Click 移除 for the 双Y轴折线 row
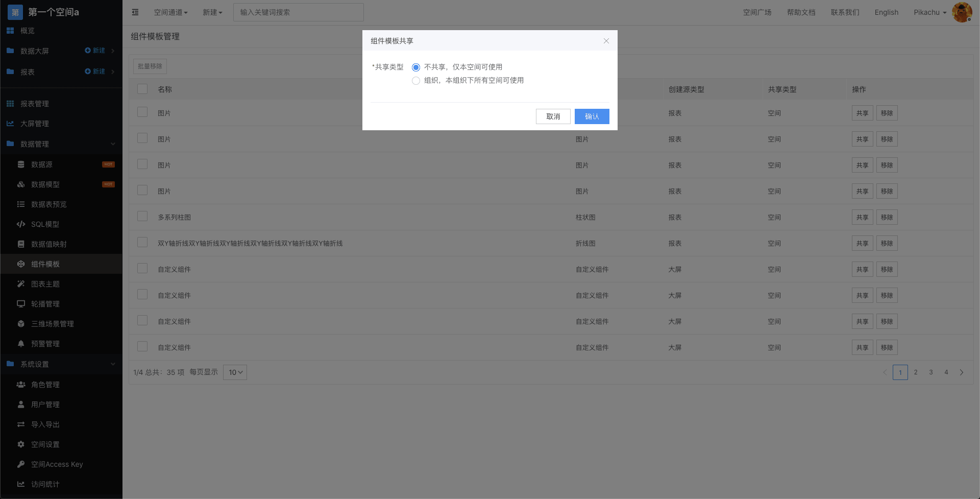Viewport: 980px width, 499px height. click(x=887, y=243)
